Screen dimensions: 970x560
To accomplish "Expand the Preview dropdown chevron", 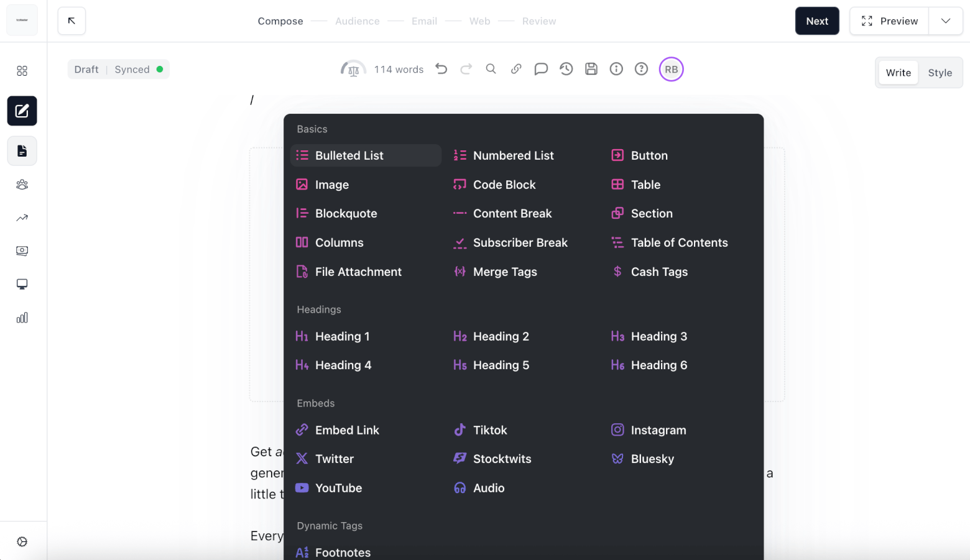I will coord(946,21).
